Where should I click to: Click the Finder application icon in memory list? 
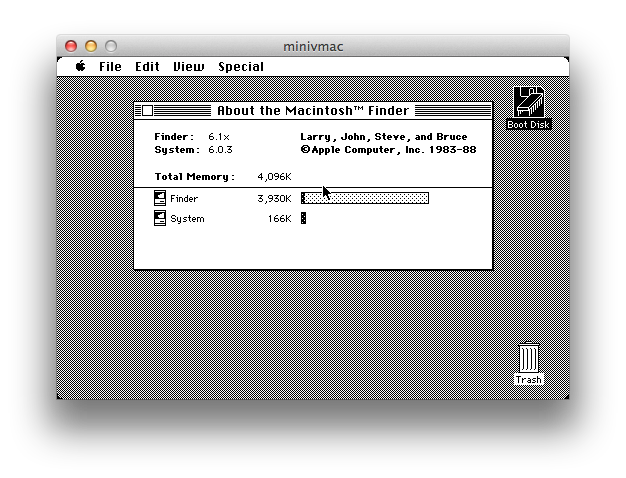(160, 198)
